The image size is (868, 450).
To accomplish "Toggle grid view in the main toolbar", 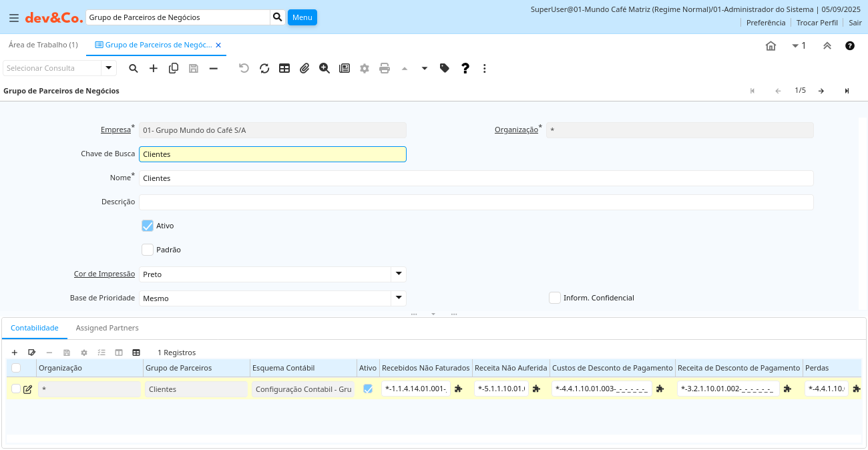I will (x=284, y=68).
